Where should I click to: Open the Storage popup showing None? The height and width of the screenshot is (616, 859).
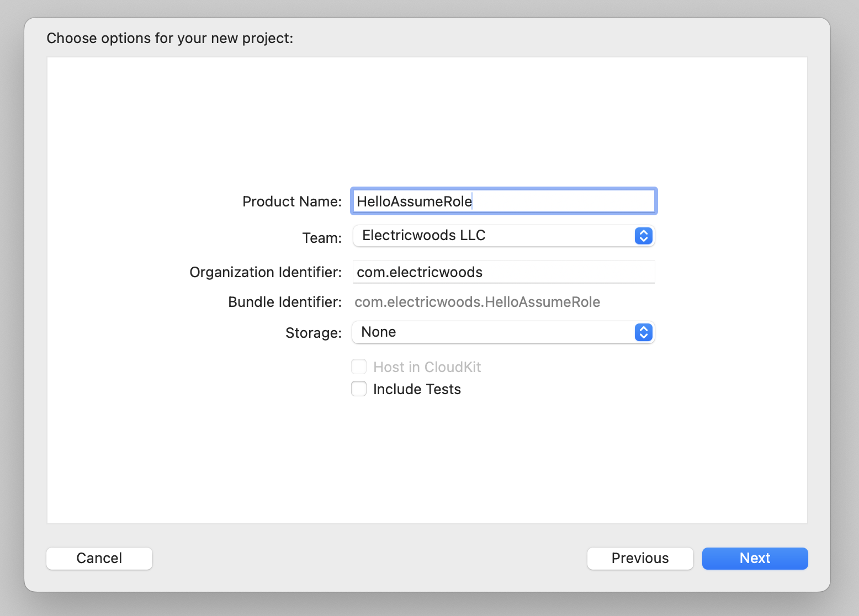tap(494, 332)
